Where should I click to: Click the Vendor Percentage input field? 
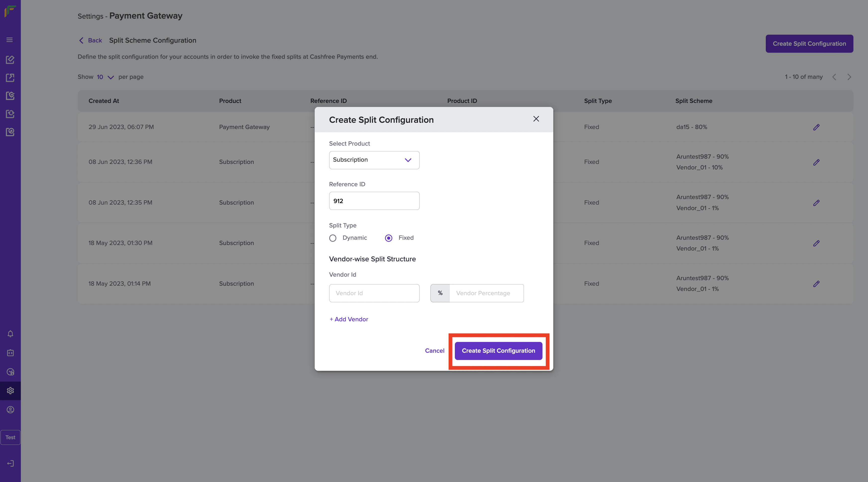pos(486,293)
